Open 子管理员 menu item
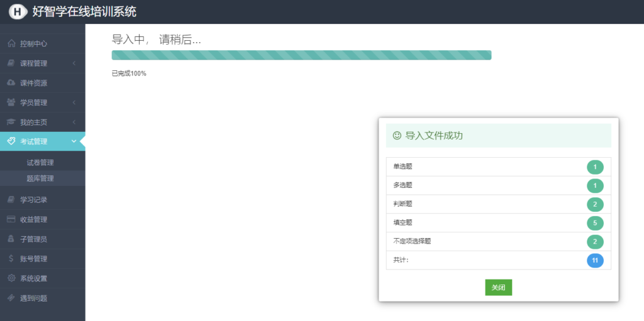The height and width of the screenshot is (321, 644). tap(43, 239)
